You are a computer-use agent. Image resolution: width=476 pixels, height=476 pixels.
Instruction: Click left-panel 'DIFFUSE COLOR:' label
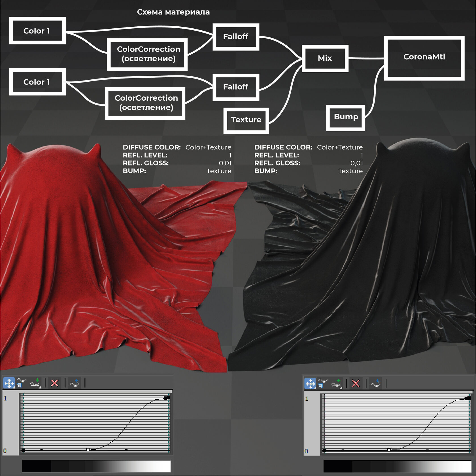(x=152, y=147)
